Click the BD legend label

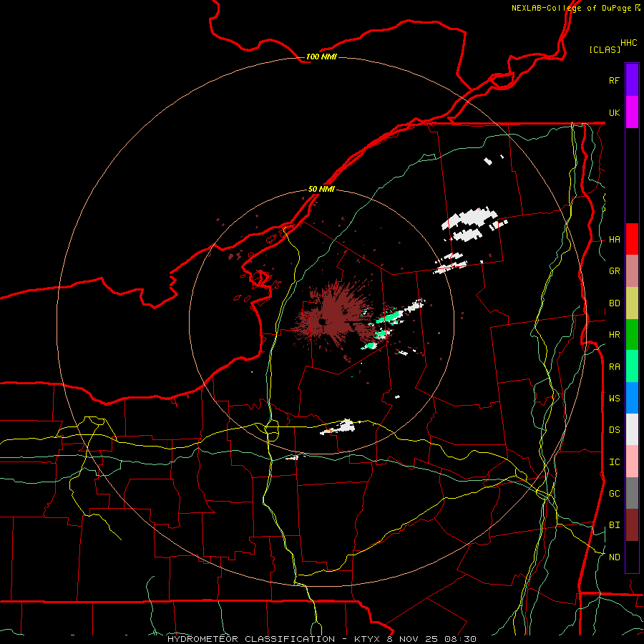click(x=614, y=303)
